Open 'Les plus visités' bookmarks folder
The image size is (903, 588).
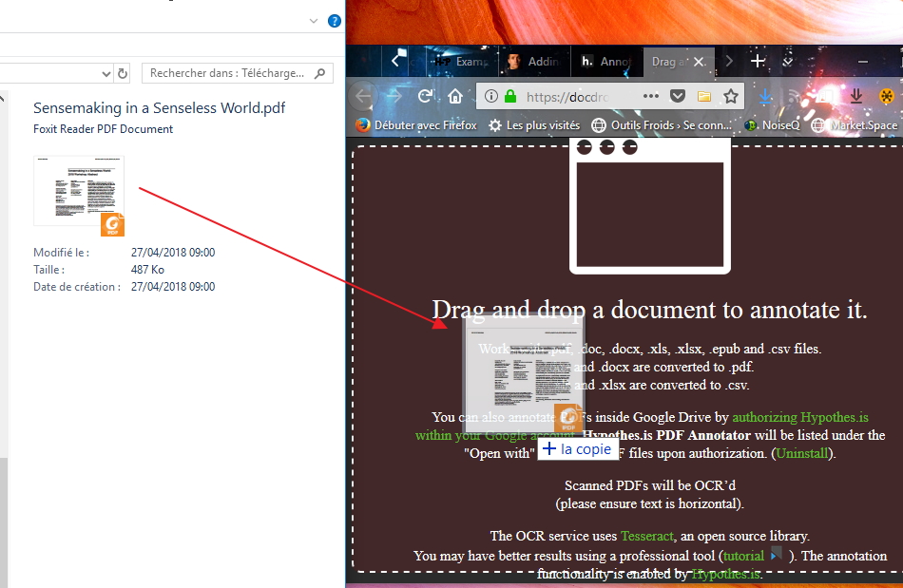[534, 124]
